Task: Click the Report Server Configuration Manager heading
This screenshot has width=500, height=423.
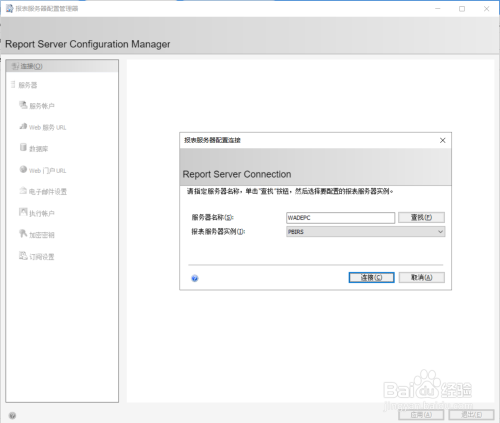Action: pyautogui.click(x=88, y=44)
